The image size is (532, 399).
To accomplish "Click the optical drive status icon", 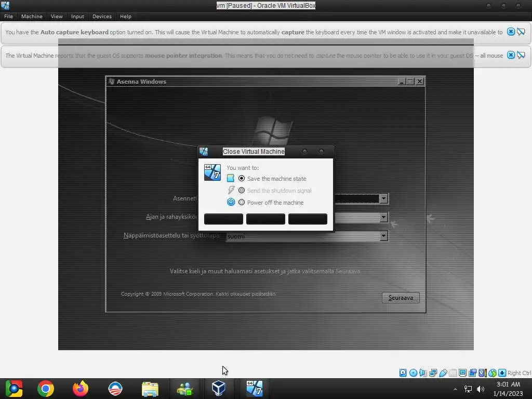I will (413, 373).
